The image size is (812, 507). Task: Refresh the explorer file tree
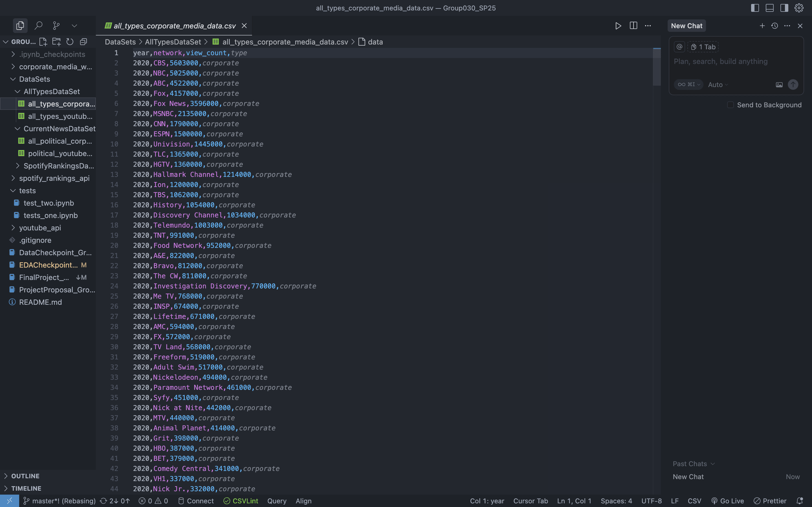pyautogui.click(x=70, y=42)
